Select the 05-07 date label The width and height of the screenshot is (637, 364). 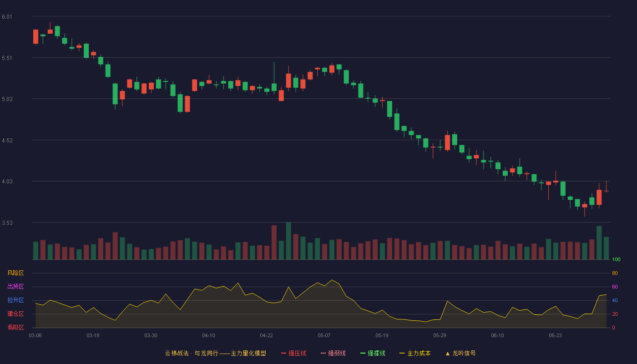(324, 335)
